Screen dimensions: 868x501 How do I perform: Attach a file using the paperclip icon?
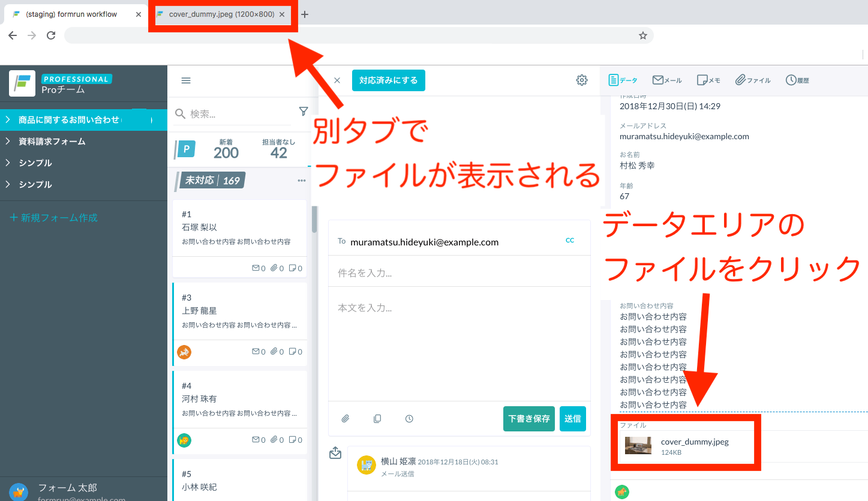346,418
